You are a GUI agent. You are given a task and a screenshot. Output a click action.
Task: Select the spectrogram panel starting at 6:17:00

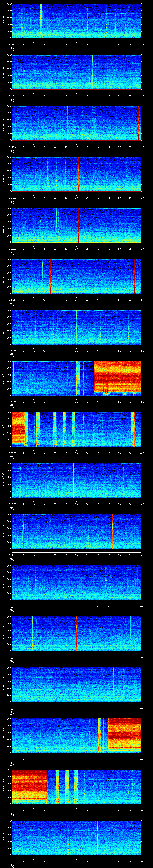(77, 838)
